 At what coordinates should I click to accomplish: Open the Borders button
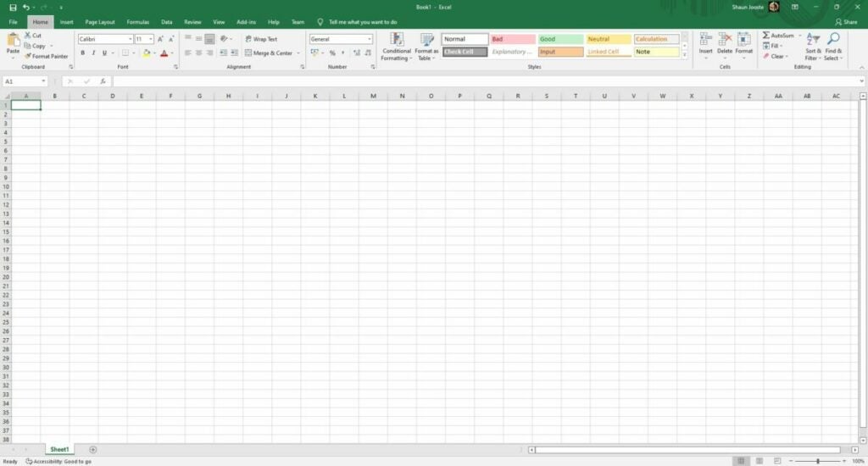tap(125, 53)
